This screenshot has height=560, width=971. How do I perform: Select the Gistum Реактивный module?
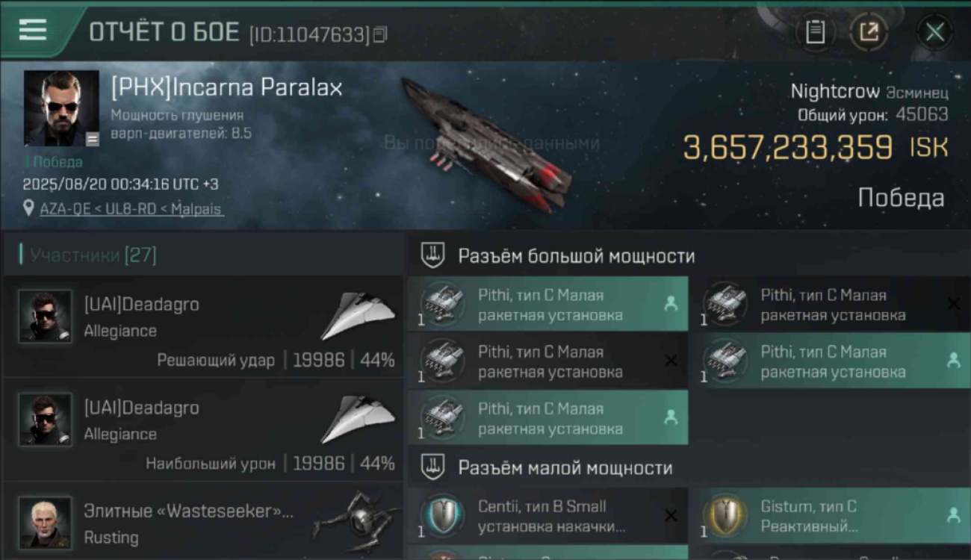click(x=831, y=516)
